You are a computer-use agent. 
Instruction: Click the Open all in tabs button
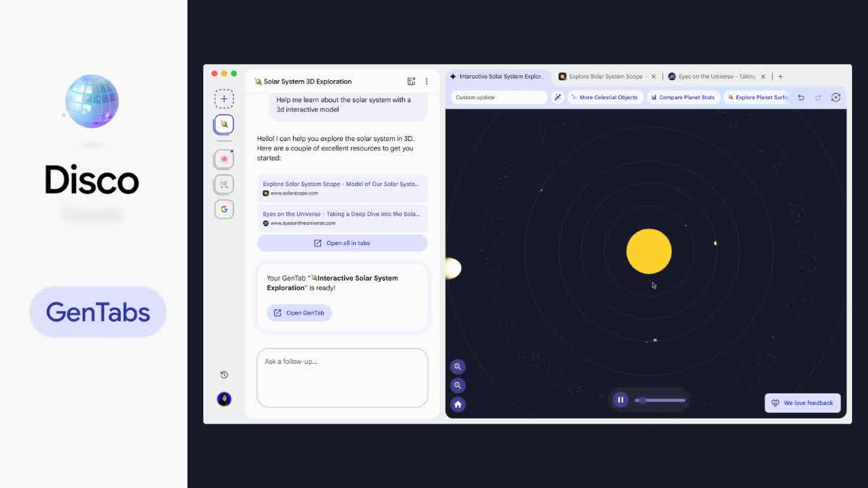tap(342, 243)
